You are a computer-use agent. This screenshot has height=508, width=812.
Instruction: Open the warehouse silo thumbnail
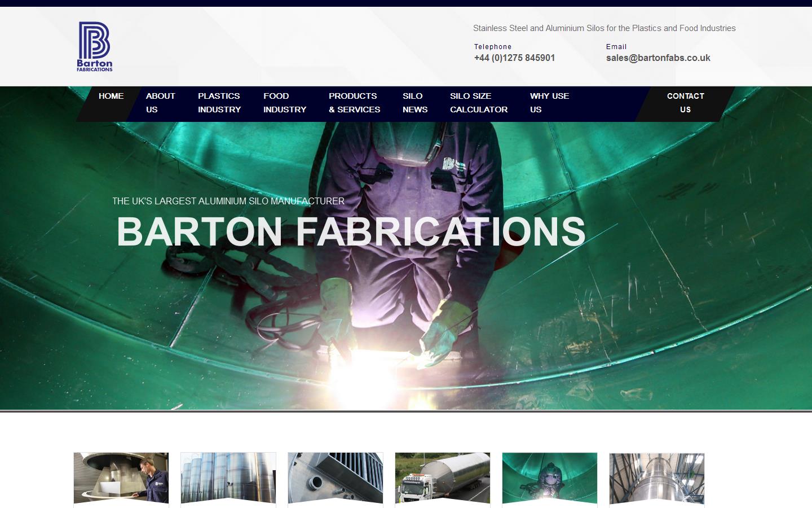coord(657,479)
